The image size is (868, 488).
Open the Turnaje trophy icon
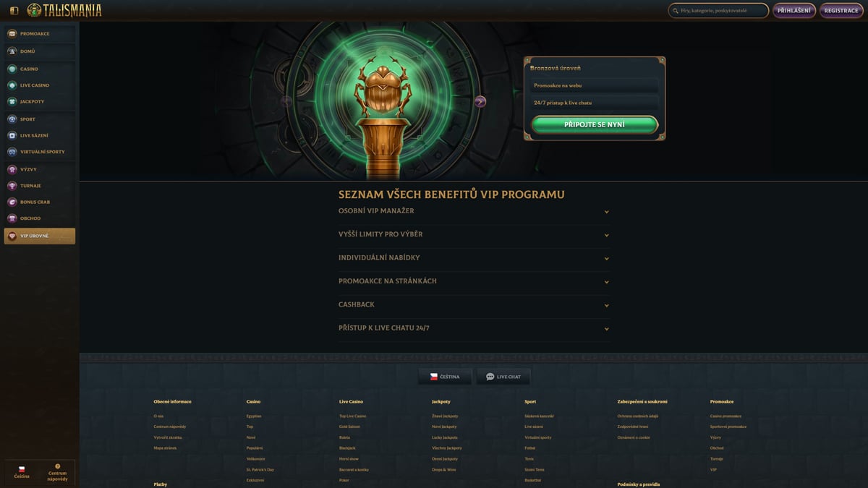(12, 186)
